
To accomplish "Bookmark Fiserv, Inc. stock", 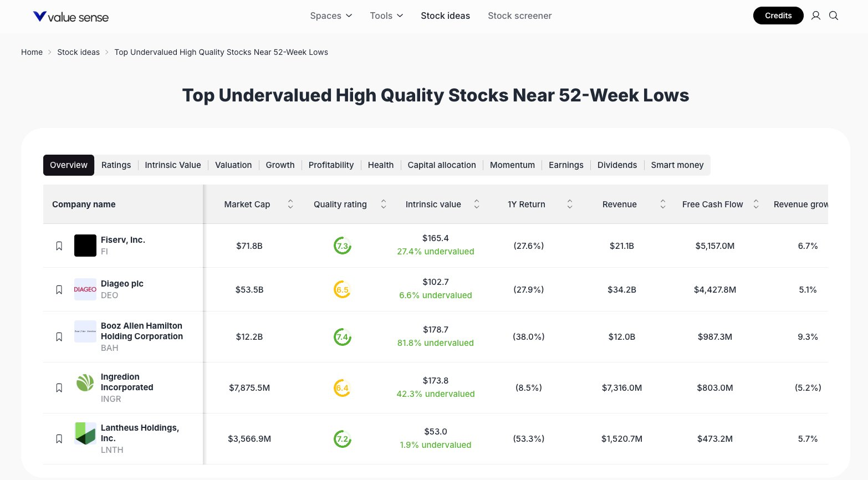I will coord(59,246).
